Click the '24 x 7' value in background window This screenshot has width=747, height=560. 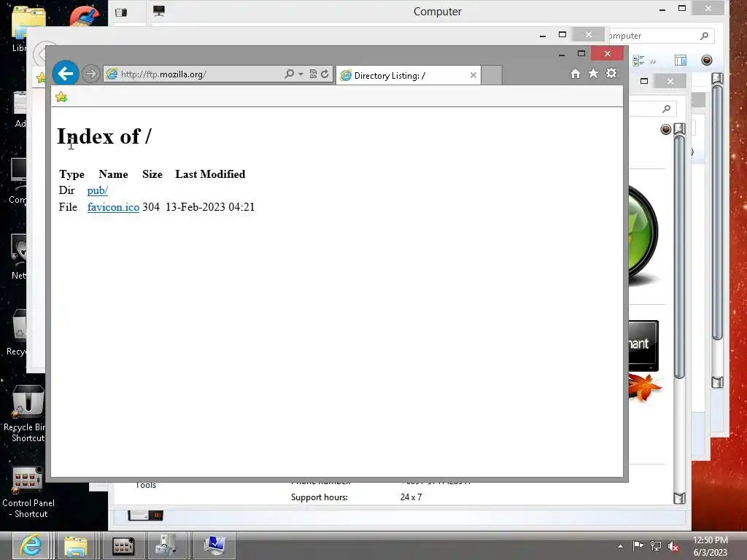tap(411, 497)
